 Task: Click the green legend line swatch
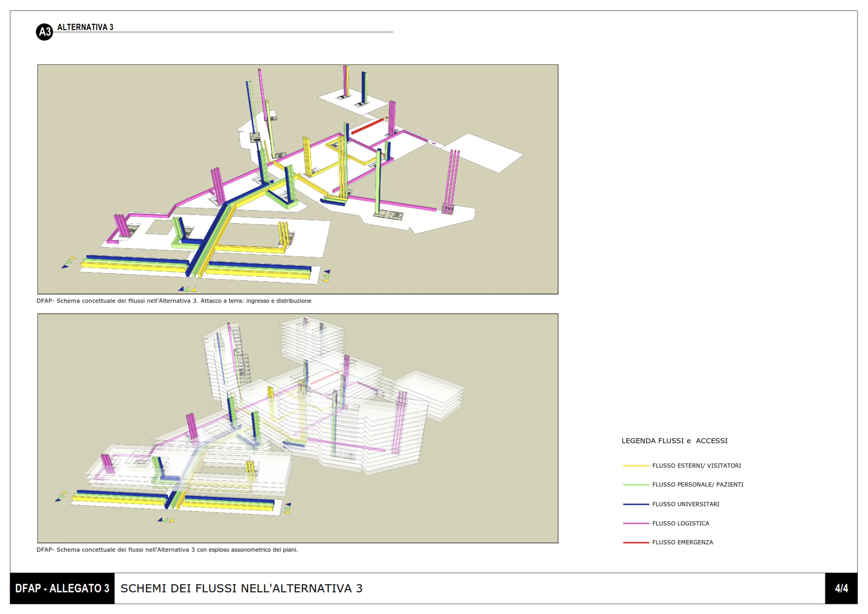[x=636, y=485]
